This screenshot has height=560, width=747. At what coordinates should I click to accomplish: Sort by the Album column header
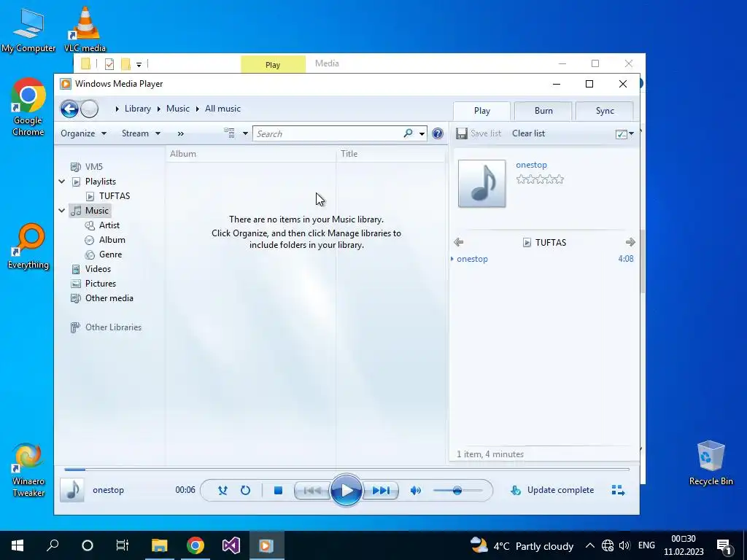[x=251, y=154]
